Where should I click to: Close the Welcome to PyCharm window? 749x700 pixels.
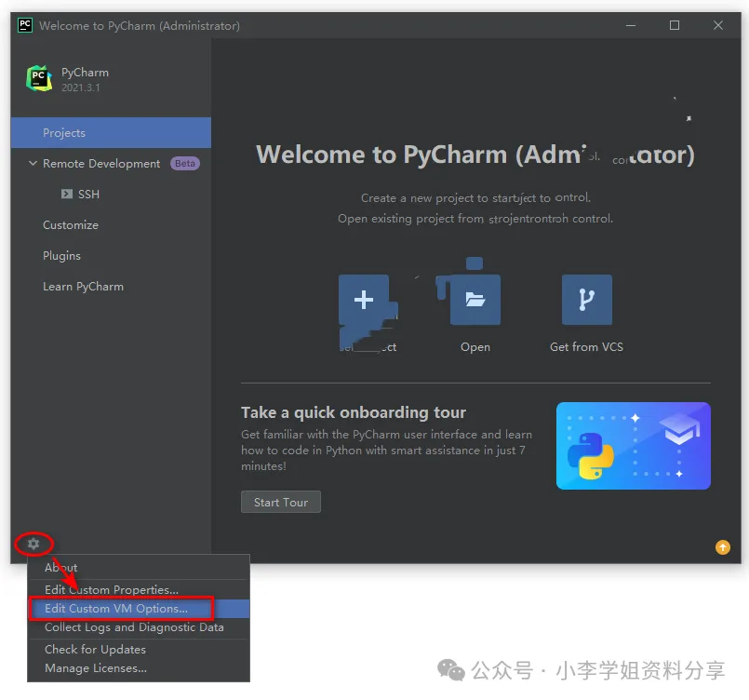pos(718,25)
